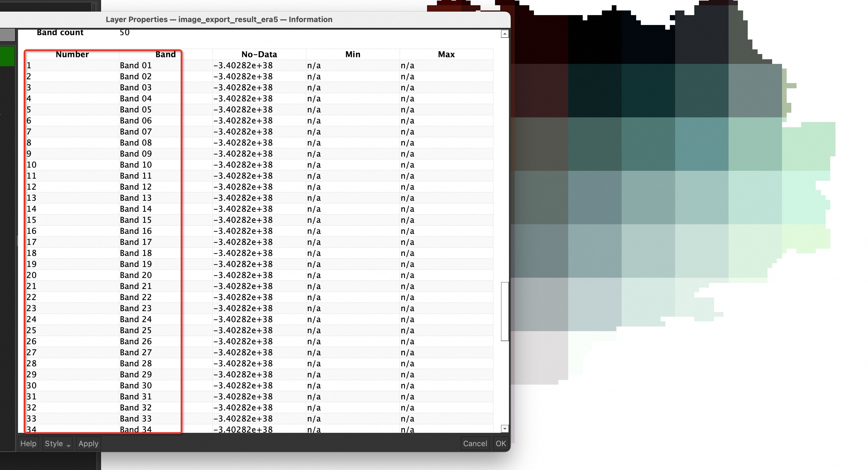868x470 pixels.
Task: Click the No-Data value for Band 10
Action: [243, 165]
